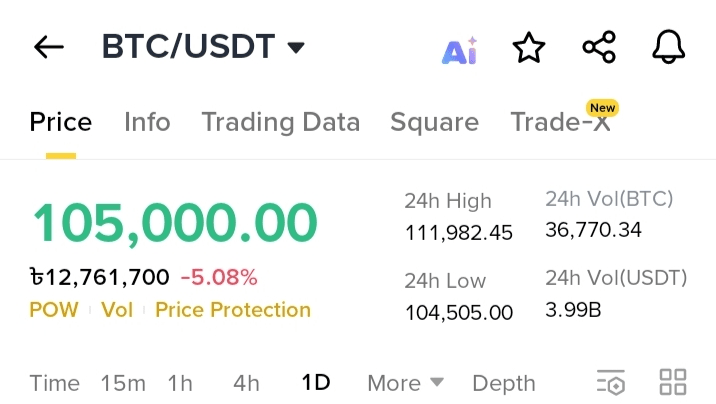Go to the Square tab
The width and height of the screenshot is (716, 404).
click(434, 122)
